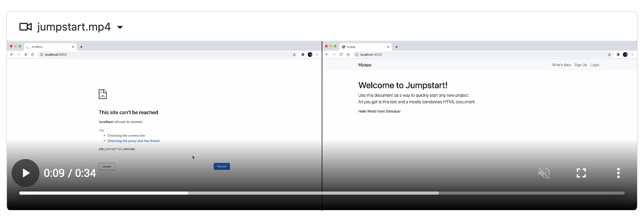Open the video more options menu
Viewport: 644px width, 219px height.
(618, 173)
